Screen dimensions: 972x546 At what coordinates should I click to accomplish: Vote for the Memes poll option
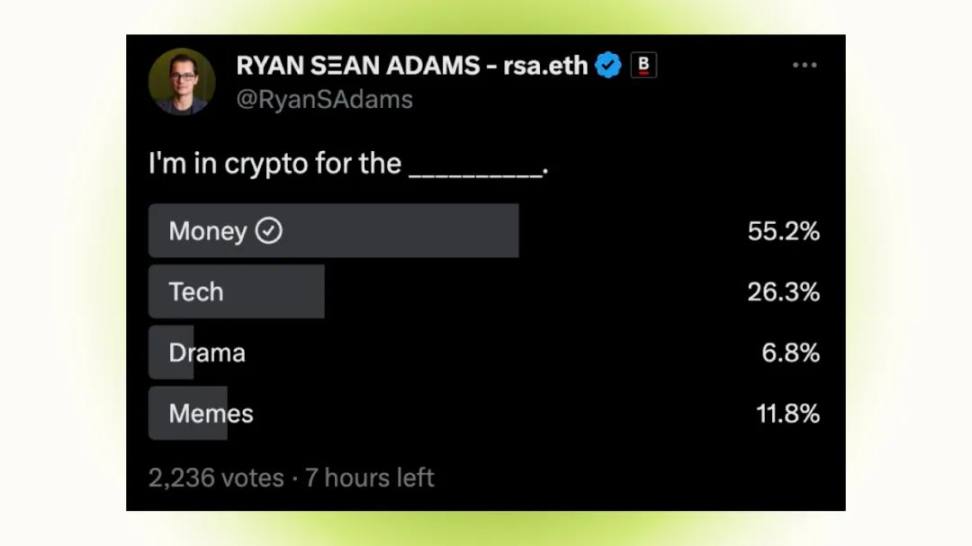click(211, 414)
